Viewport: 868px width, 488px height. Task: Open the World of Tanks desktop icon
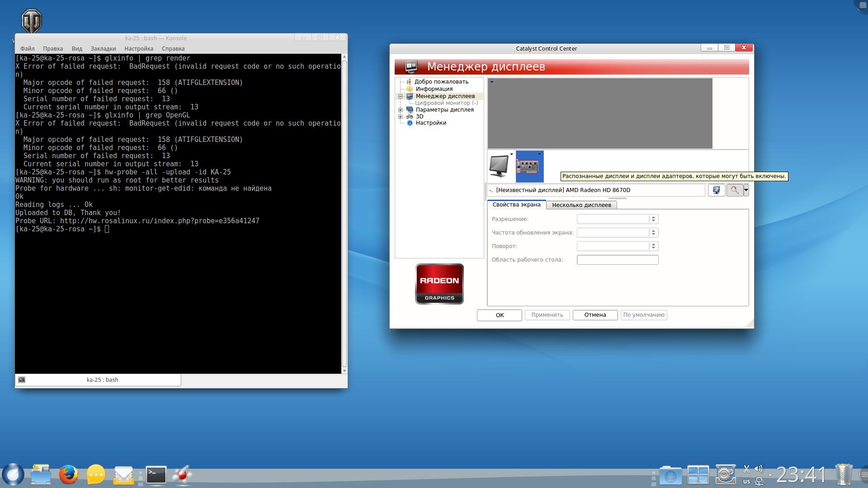32,21
